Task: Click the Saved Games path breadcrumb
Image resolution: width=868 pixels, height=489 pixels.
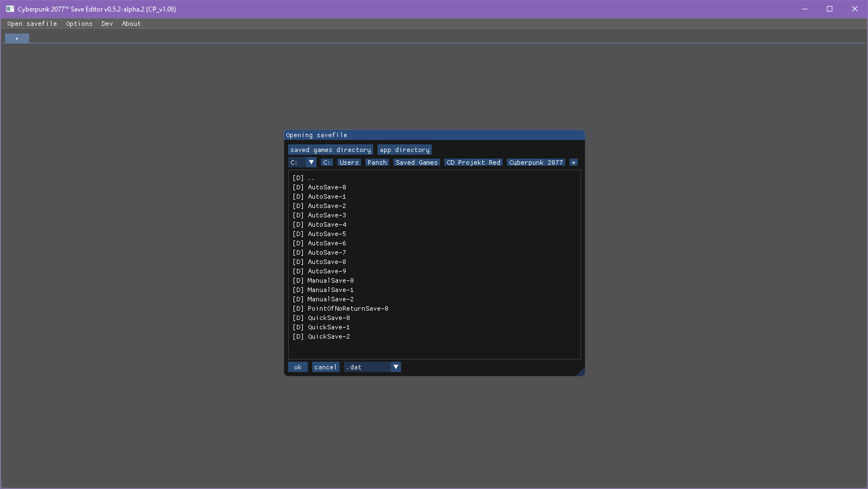Action: click(416, 162)
